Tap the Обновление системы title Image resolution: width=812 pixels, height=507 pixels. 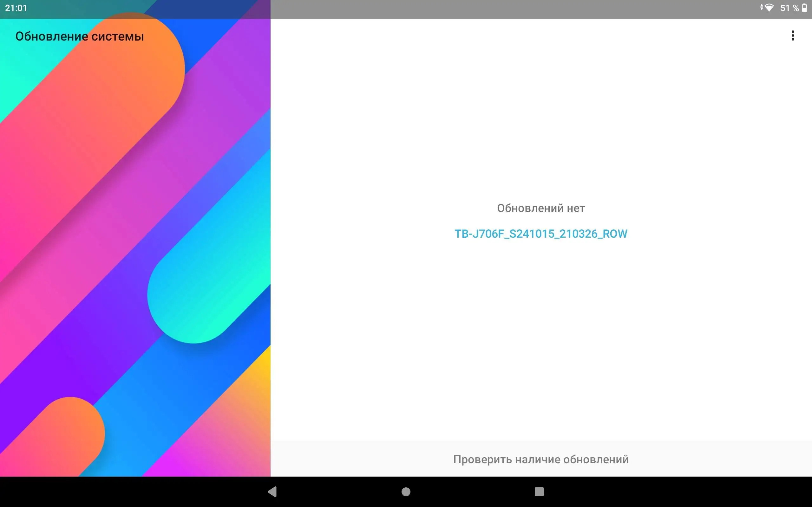pyautogui.click(x=80, y=36)
